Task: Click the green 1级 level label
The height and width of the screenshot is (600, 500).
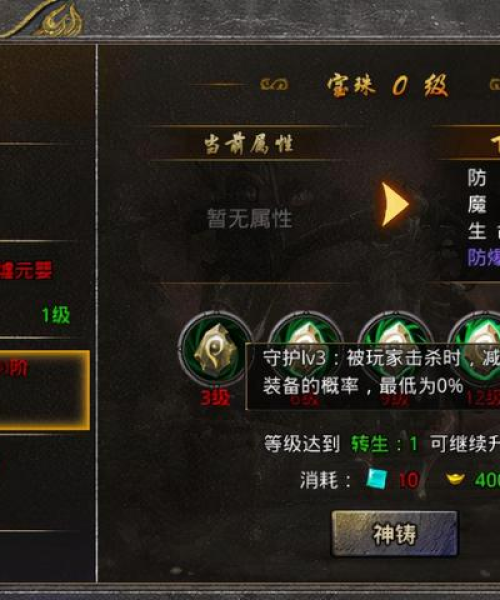Action: pyautogui.click(x=56, y=315)
